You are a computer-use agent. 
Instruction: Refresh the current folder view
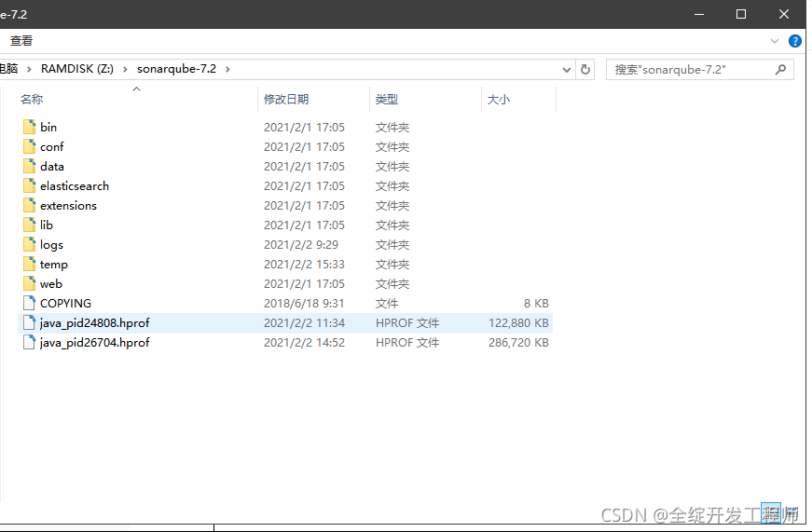585,69
